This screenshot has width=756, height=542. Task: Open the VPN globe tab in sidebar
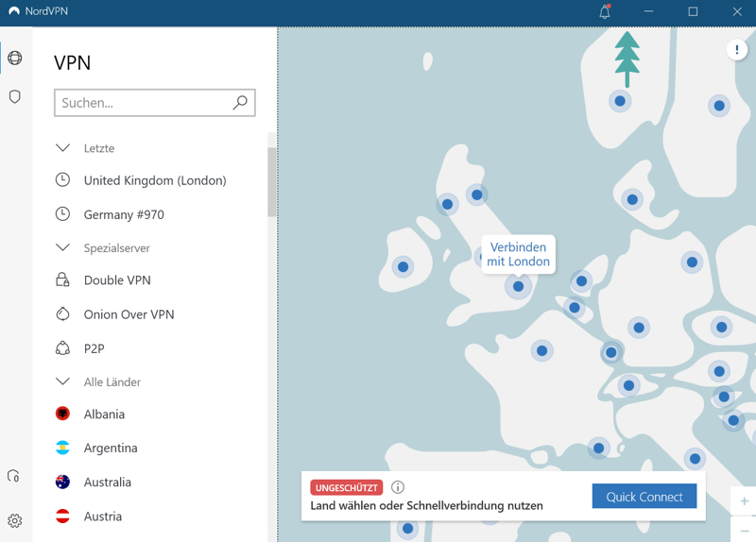click(x=15, y=59)
